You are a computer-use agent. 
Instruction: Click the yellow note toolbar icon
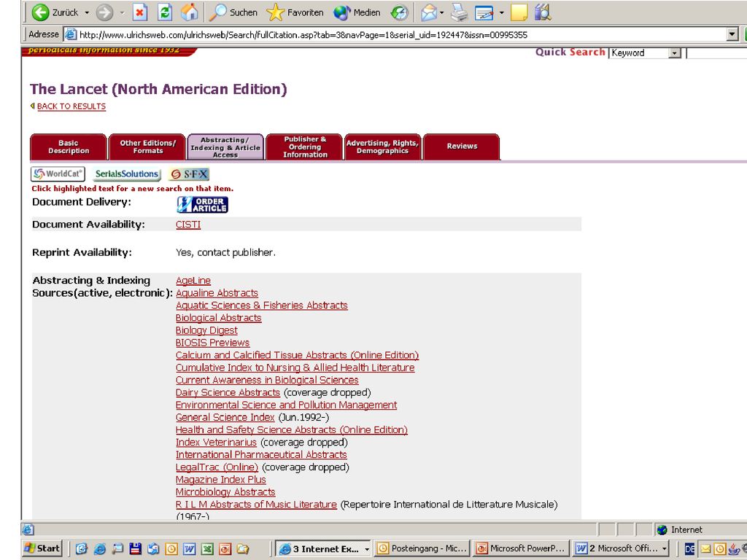519,13
